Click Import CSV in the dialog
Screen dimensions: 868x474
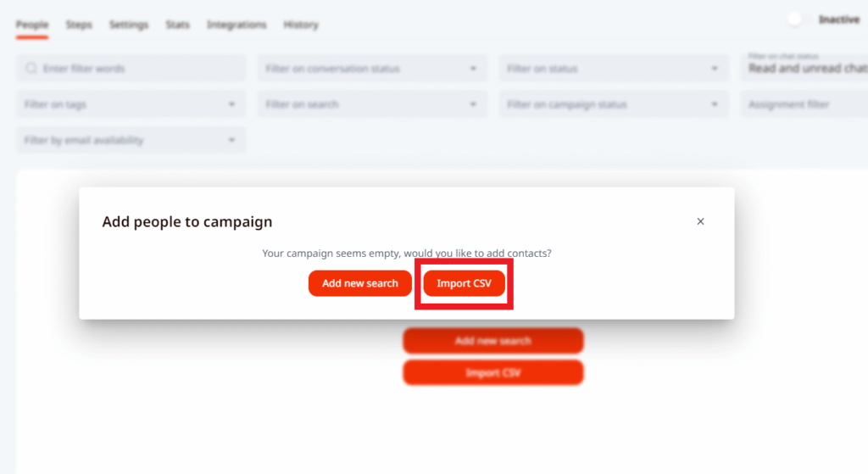tap(464, 283)
